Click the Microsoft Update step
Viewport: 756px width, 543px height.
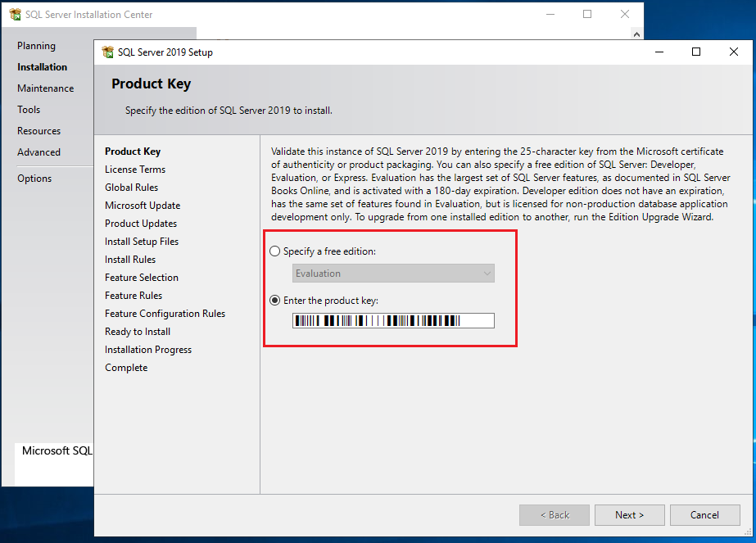point(143,206)
